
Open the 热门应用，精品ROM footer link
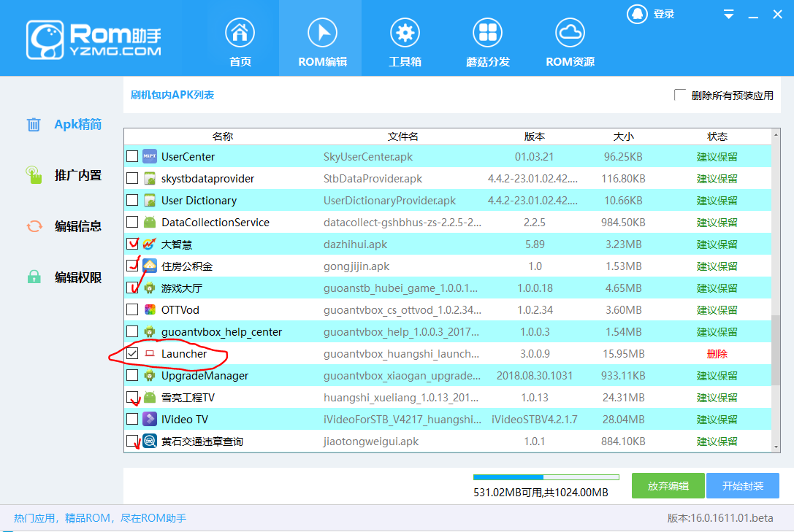pos(100,518)
